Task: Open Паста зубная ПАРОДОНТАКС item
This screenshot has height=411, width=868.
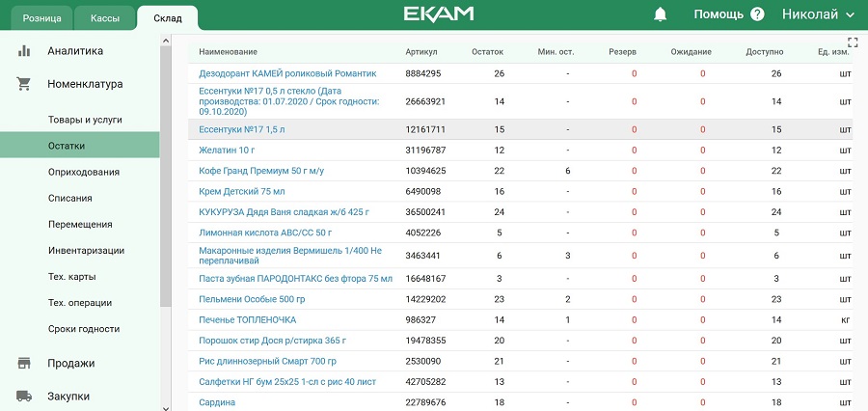Action: pyautogui.click(x=296, y=279)
